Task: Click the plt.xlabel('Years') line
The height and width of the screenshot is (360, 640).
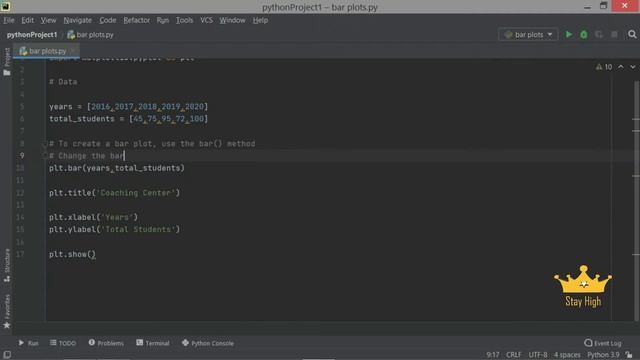Action: point(93,217)
